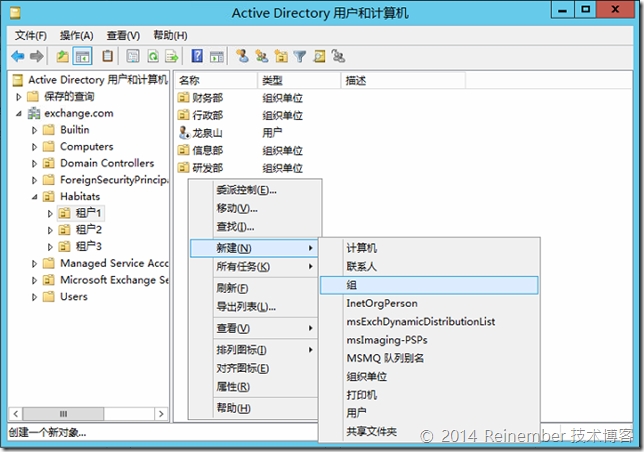Click the Properties toolbar icon
The width and height of the screenshot is (644, 452).
133,56
